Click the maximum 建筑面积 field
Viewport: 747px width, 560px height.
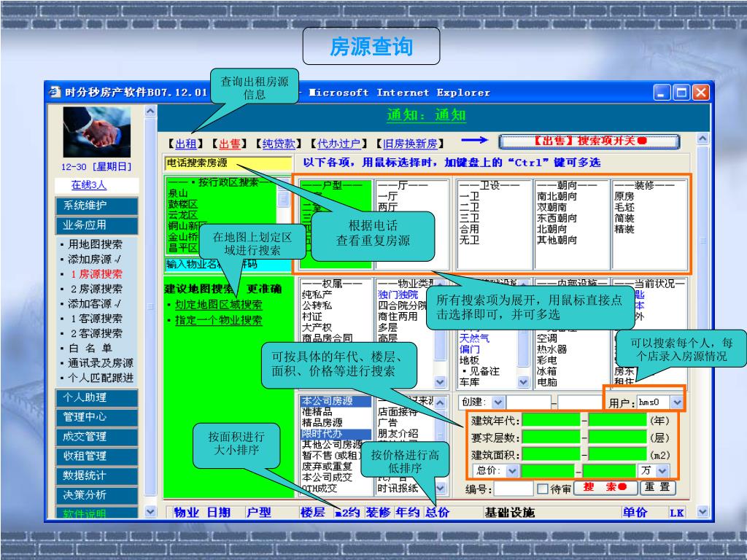[x=618, y=454]
